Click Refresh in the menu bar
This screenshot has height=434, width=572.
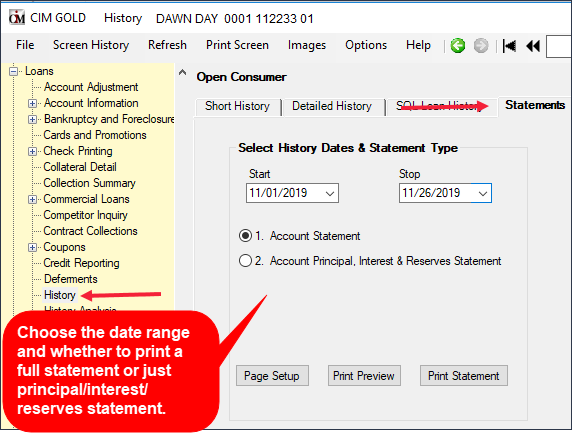click(167, 45)
